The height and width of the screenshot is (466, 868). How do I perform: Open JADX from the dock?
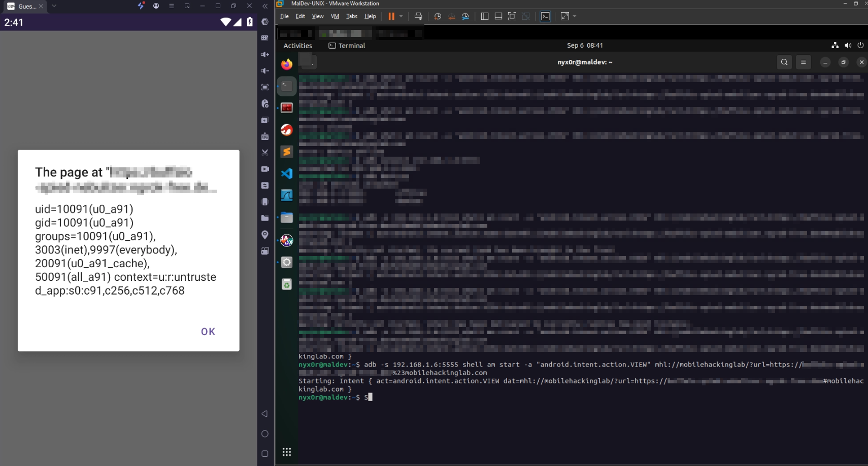[x=287, y=240]
